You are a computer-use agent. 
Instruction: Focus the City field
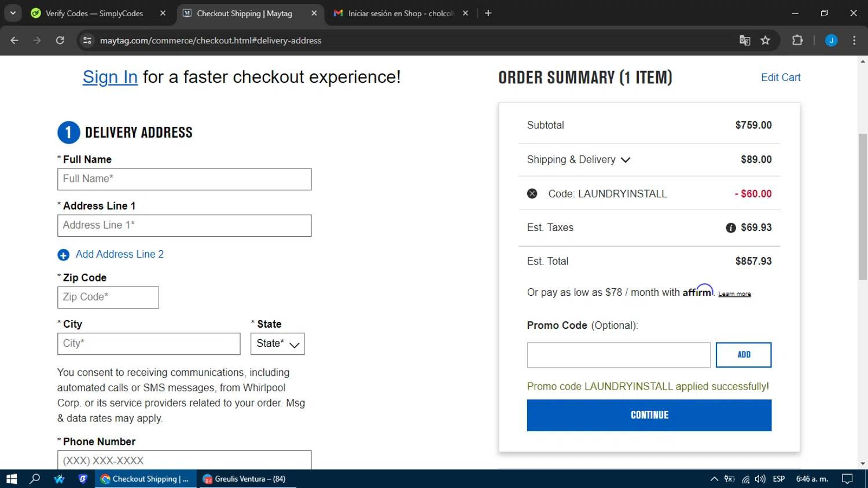149,344
